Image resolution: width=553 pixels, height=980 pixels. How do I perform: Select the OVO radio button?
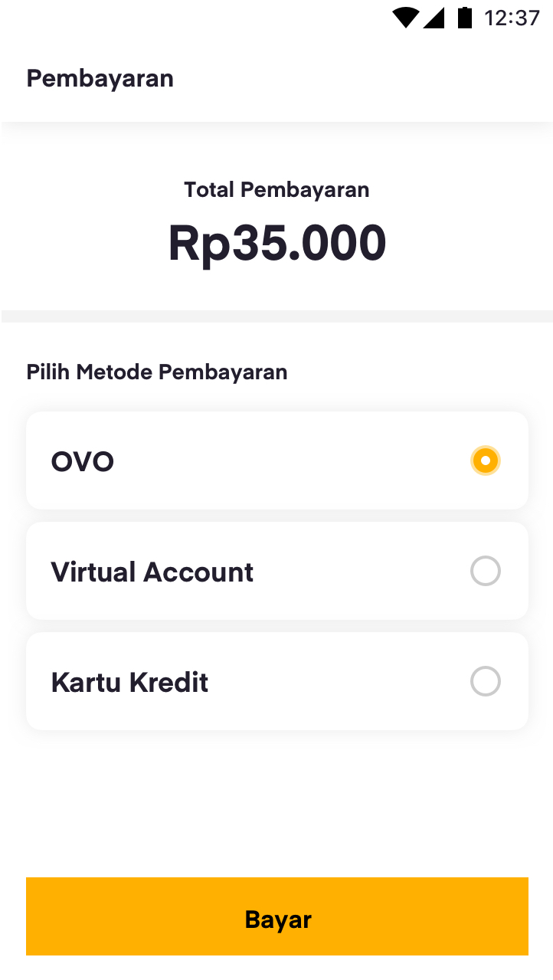[485, 461]
